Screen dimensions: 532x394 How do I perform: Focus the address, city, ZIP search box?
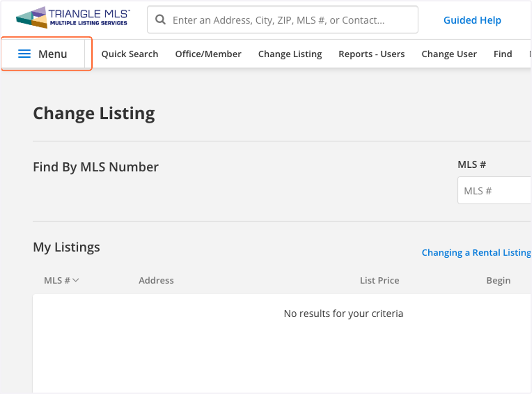(282, 20)
